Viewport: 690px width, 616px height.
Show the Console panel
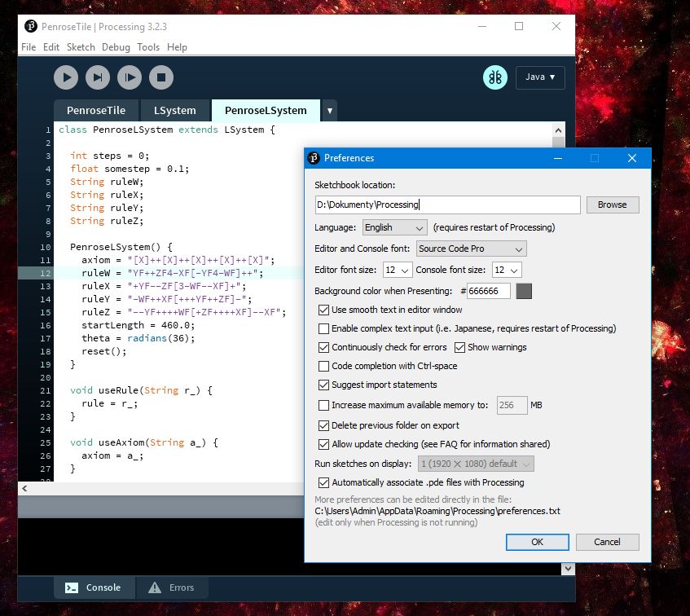[94, 587]
